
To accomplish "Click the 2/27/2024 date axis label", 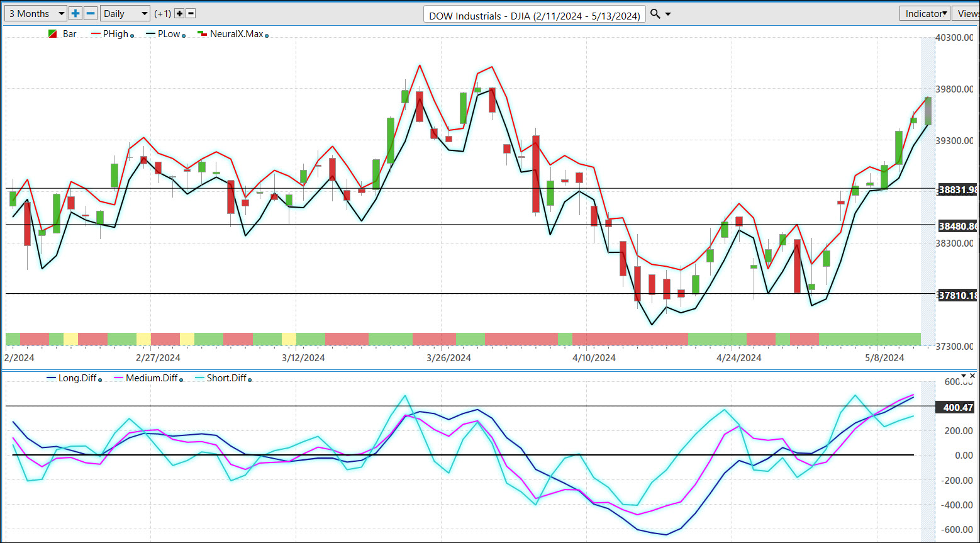I will (x=158, y=358).
